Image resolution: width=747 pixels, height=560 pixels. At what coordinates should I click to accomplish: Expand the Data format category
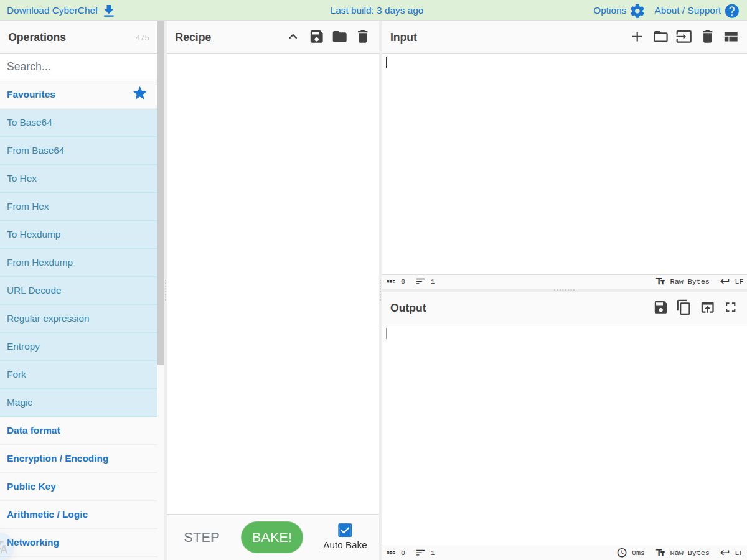pos(34,431)
